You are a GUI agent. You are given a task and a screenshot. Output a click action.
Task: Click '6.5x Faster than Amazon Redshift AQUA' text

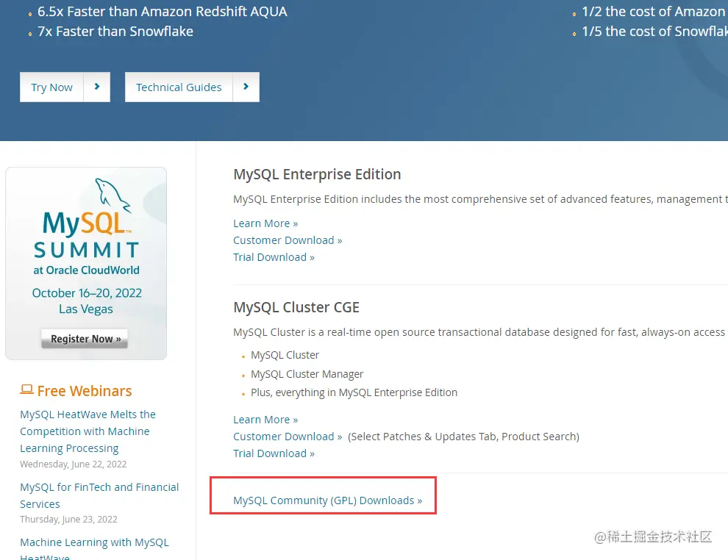pyautogui.click(x=162, y=12)
